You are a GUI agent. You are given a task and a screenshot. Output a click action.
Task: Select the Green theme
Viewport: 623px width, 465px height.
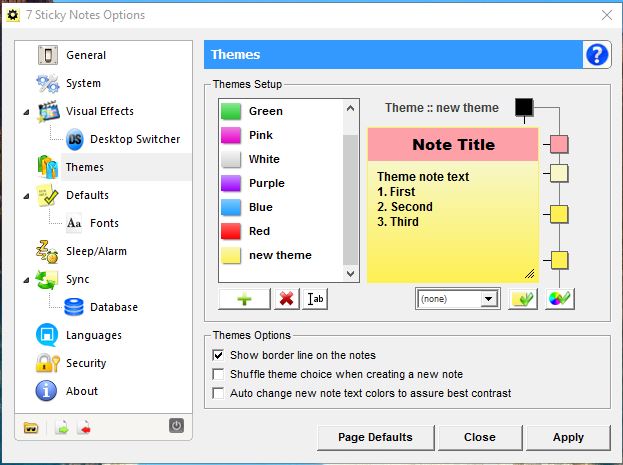point(280,111)
